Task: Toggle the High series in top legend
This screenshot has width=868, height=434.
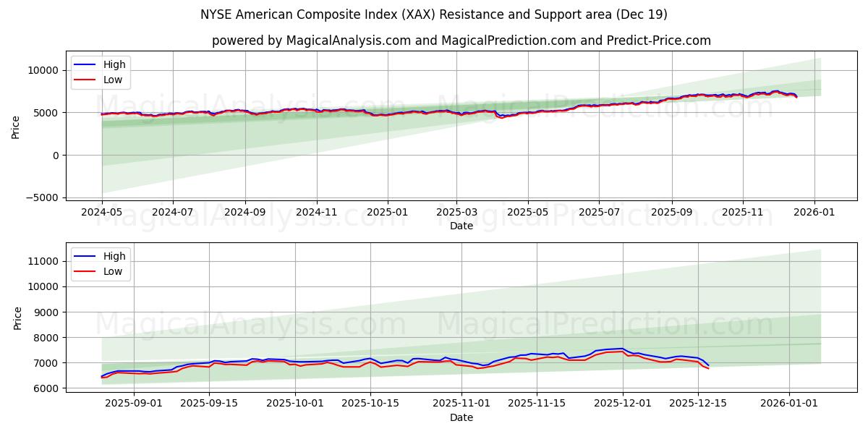Action: tap(114, 64)
